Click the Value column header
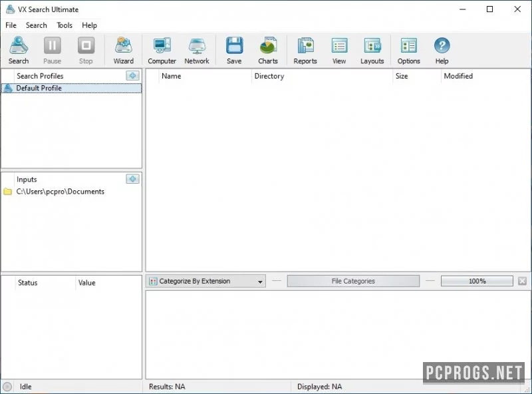The image size is (532, 394). point(108,283)
